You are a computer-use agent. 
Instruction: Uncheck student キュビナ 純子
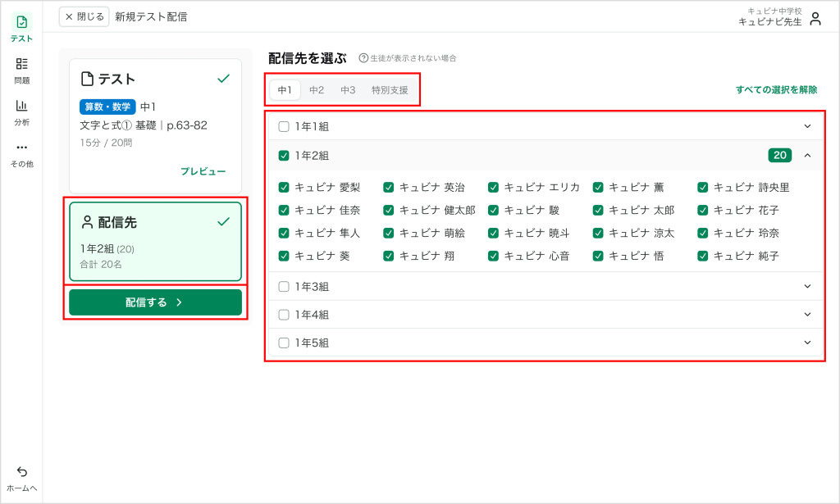pos(703,257)
